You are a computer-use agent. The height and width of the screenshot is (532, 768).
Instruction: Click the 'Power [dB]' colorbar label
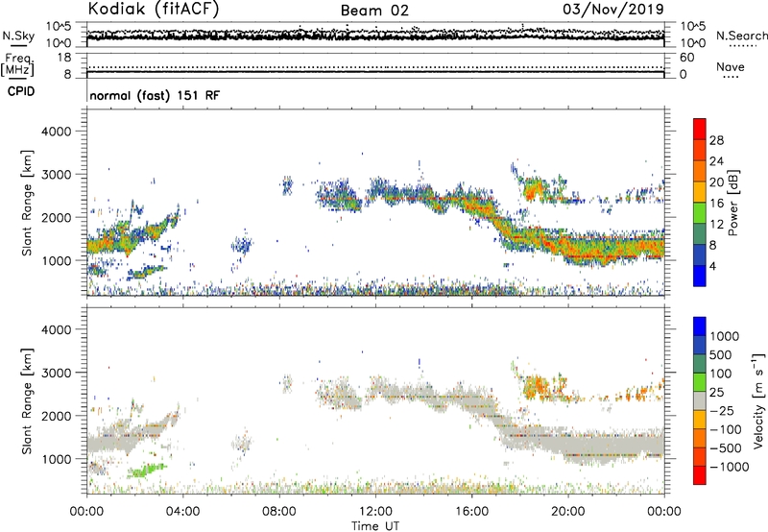732,203
